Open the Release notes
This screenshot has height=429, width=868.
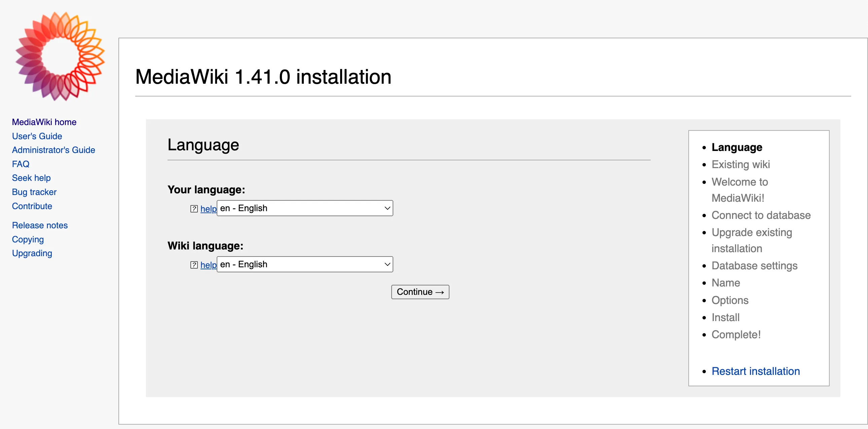(x=39, y=225)
